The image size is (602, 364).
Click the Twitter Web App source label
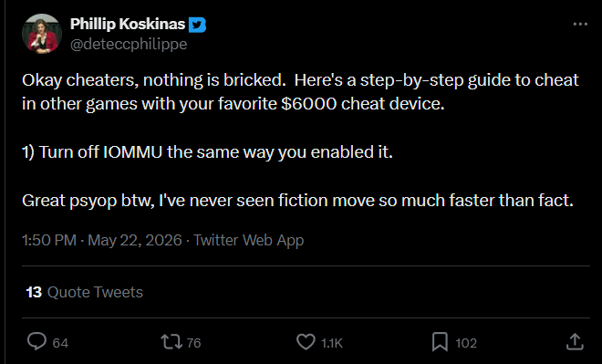(248, 240)
